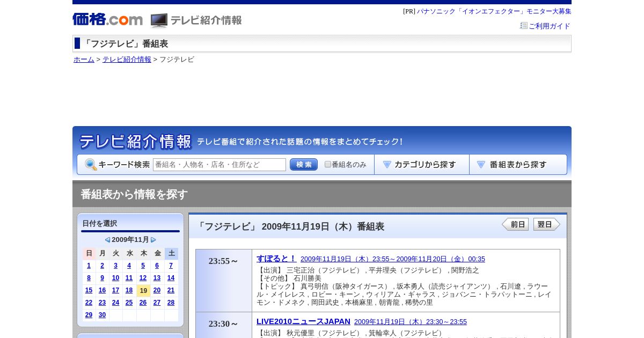
Task: Expand 番組表から探す dropdown
Action: coord(518,165)
